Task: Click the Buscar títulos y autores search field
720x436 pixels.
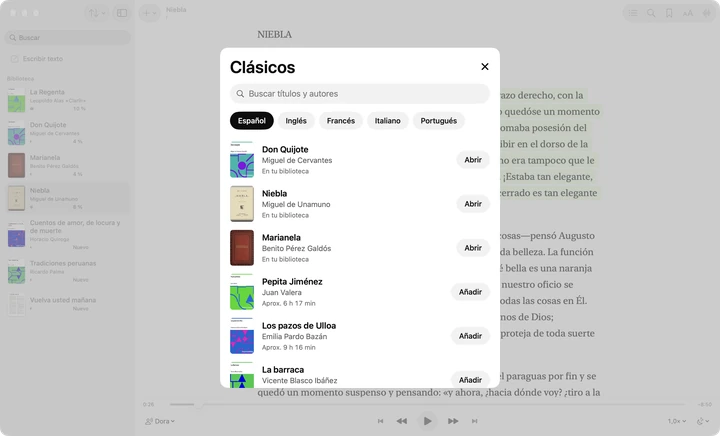Action: click(x=360, y=94)
